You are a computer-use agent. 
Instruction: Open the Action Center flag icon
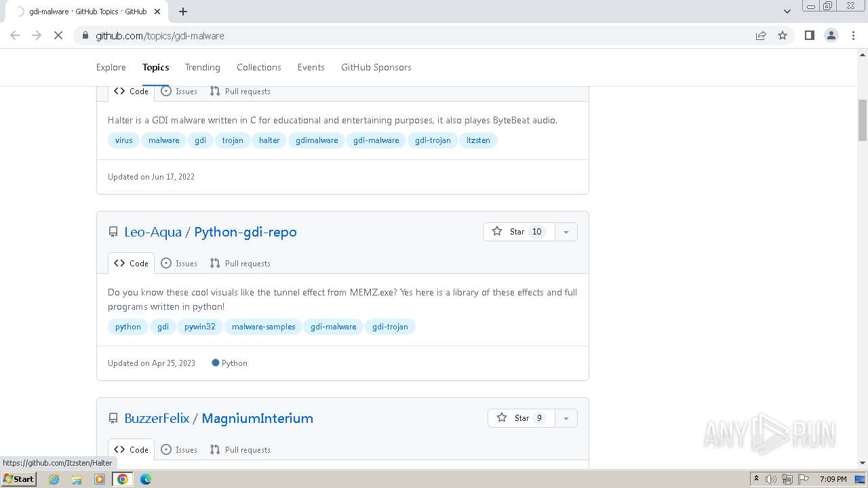tap(803, 479)
